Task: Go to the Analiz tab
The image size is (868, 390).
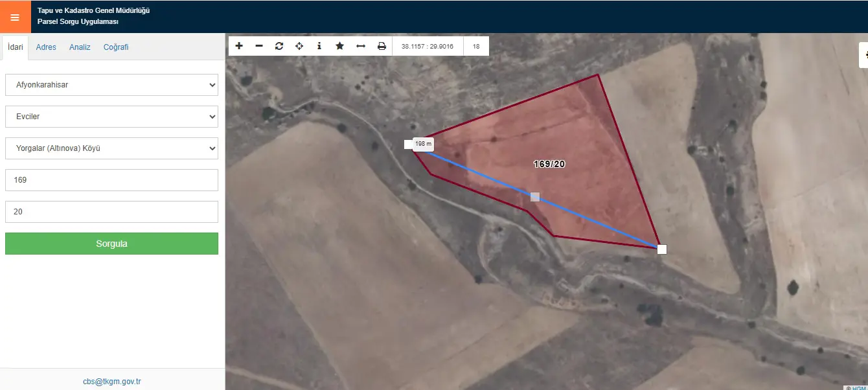Action: click(80, 47)
